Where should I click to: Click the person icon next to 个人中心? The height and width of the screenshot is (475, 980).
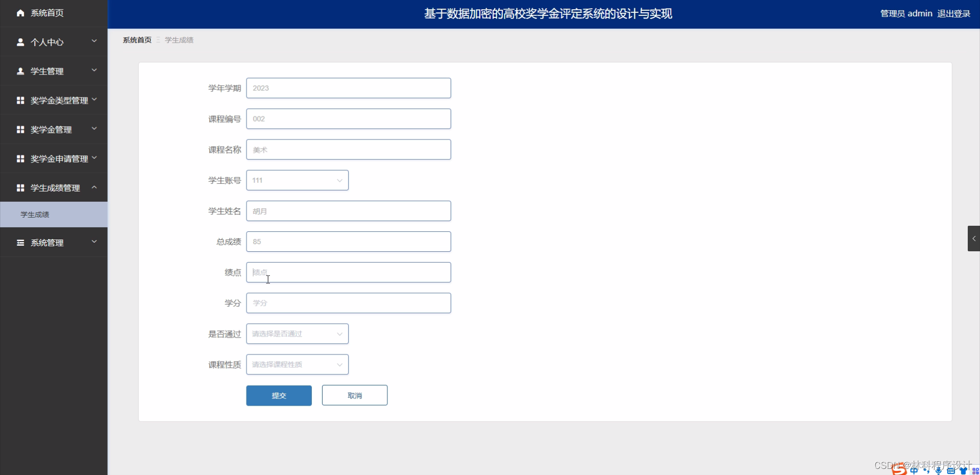pos(20,42)
